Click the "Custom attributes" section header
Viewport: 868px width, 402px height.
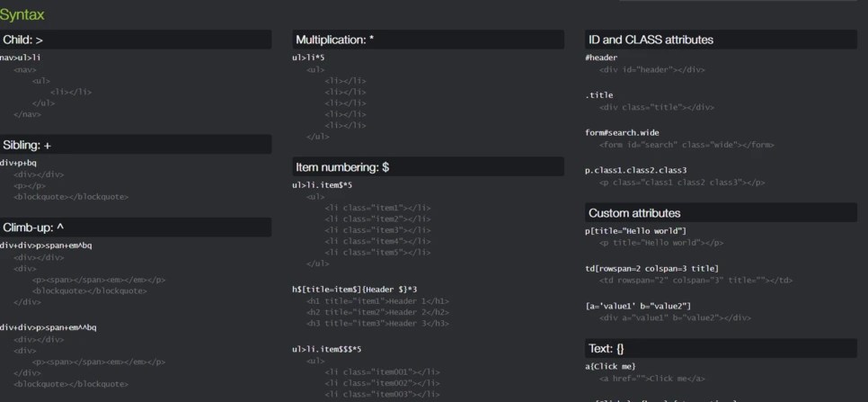633,213
